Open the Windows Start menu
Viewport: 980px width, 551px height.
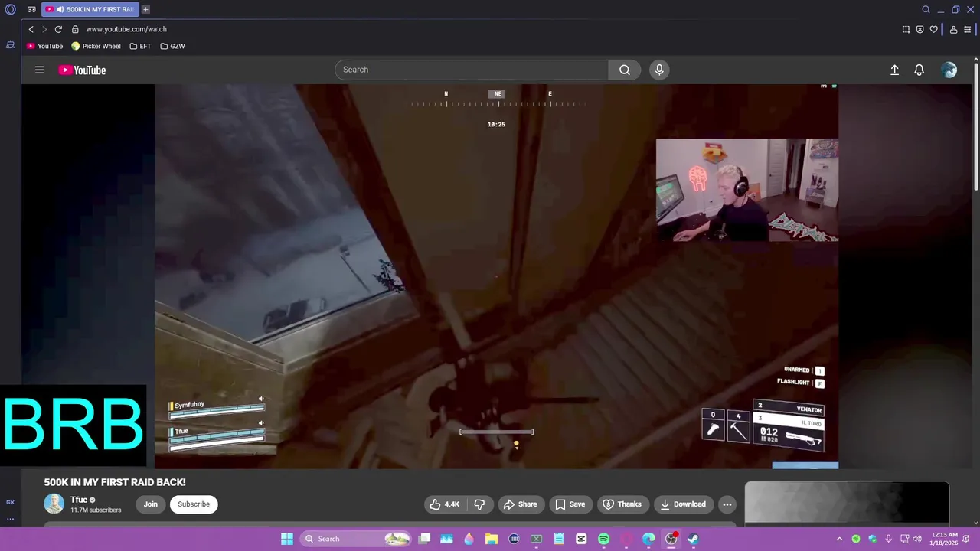tap(286, 539)
